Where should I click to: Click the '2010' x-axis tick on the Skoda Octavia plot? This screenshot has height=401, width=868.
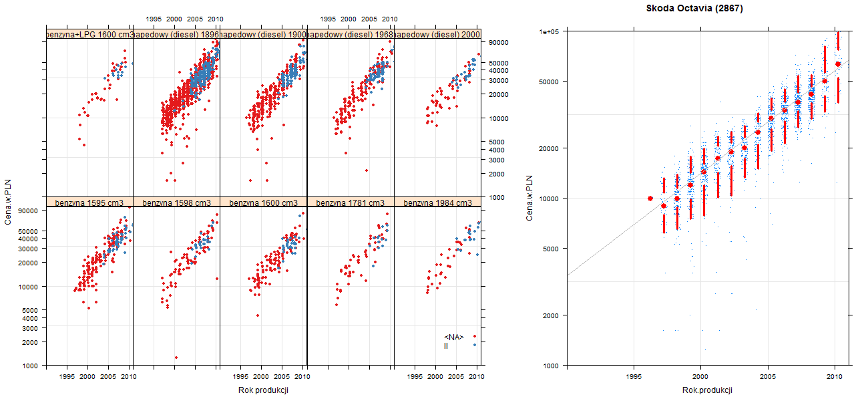[835, 378]
